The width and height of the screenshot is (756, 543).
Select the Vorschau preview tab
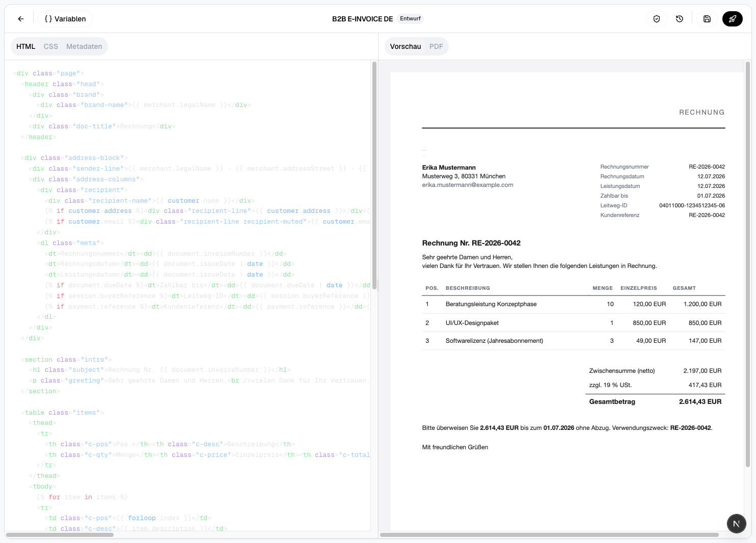[406, 46]
